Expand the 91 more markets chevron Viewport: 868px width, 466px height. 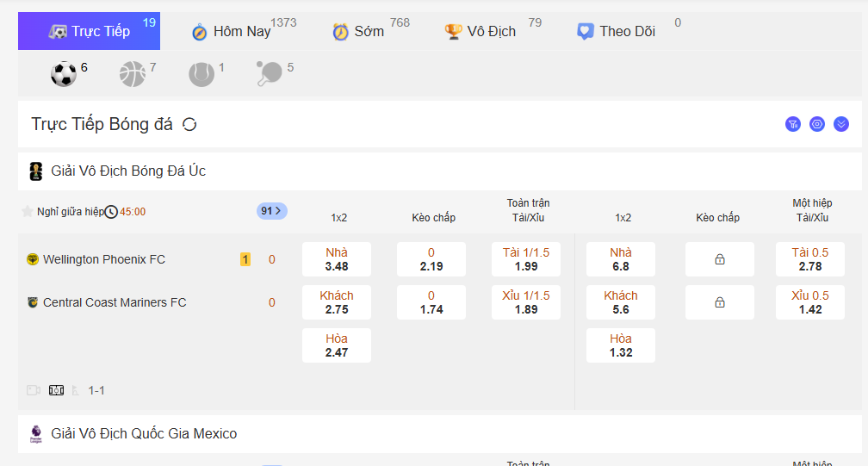click(272, 211)
